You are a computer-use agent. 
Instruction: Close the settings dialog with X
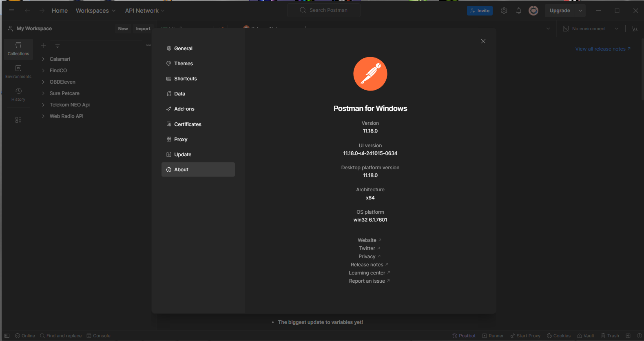point(483,41)
